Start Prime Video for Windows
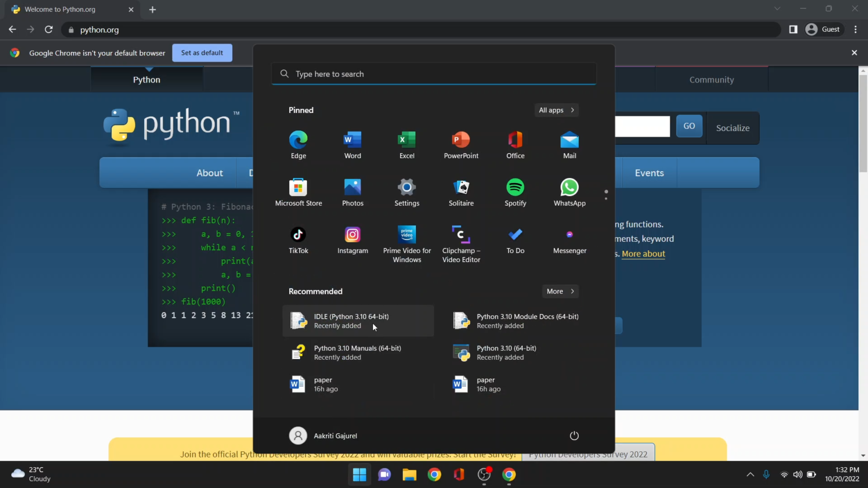This screenshot has width=868, height=488. click(406, 240)
